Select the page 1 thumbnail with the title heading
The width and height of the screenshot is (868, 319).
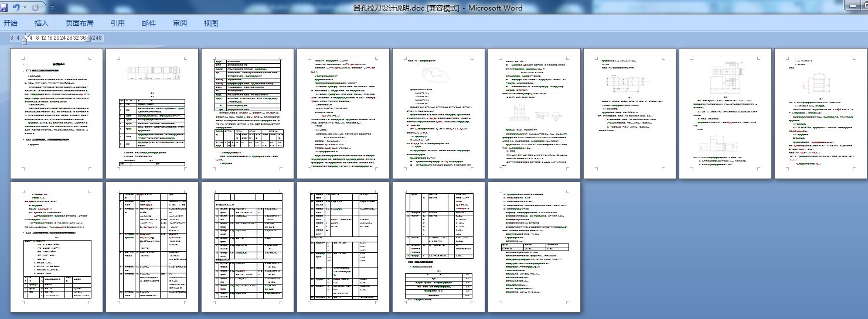[x=56, y=114]
